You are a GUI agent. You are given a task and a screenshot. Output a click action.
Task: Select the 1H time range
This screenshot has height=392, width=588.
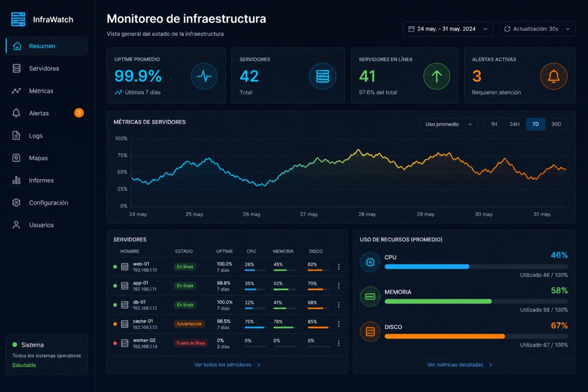coord(494,124)
